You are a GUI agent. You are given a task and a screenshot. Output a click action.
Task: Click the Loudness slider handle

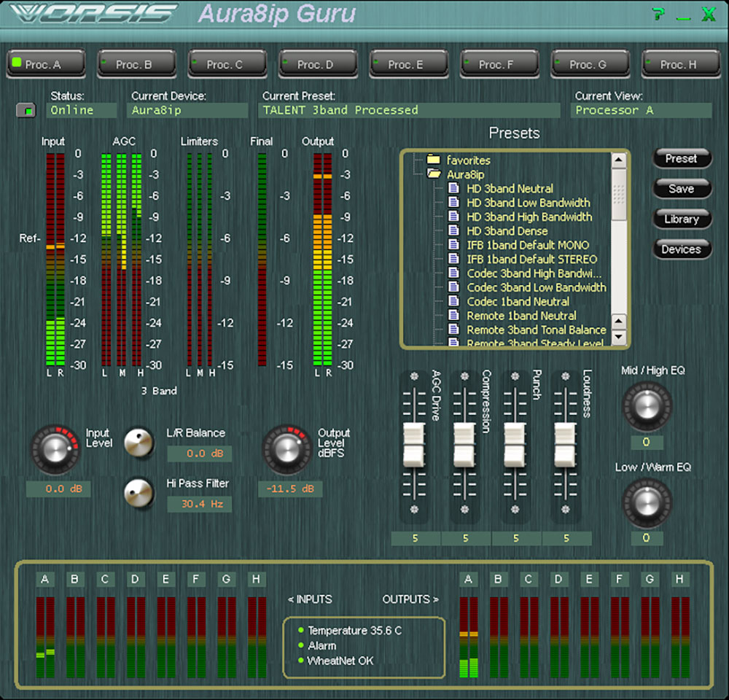point(565,445)
